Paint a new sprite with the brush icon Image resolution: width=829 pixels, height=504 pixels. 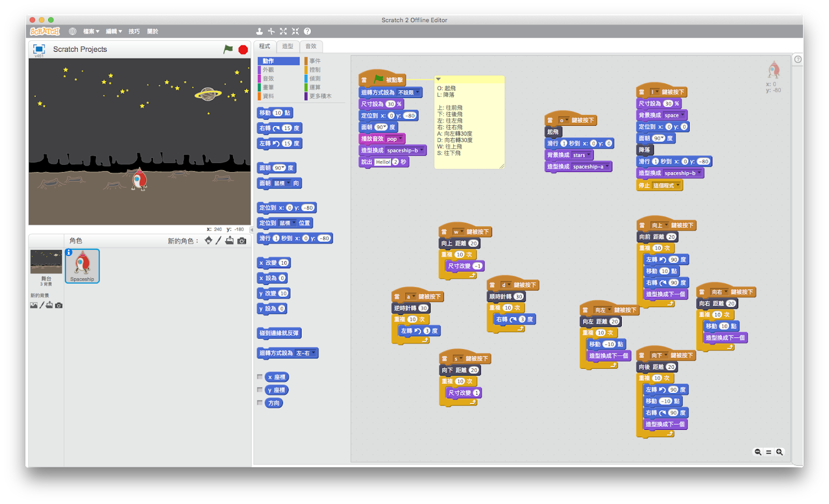[x=218, y=240]
